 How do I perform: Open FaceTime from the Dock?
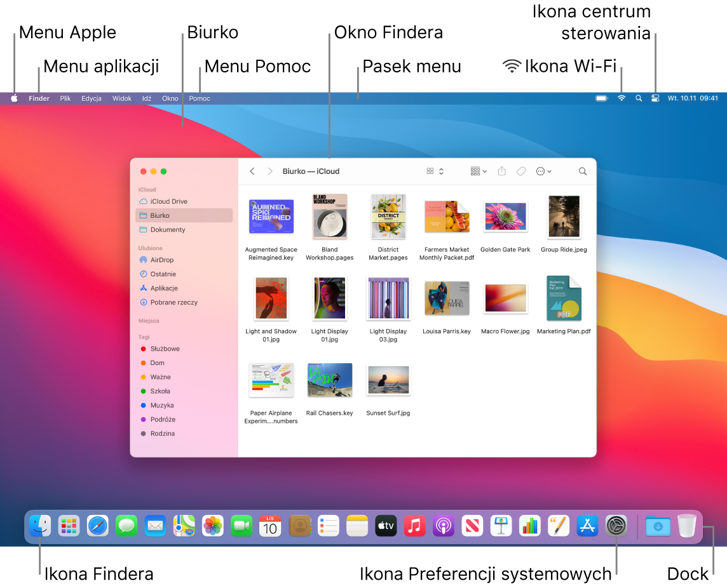[241, 526]
